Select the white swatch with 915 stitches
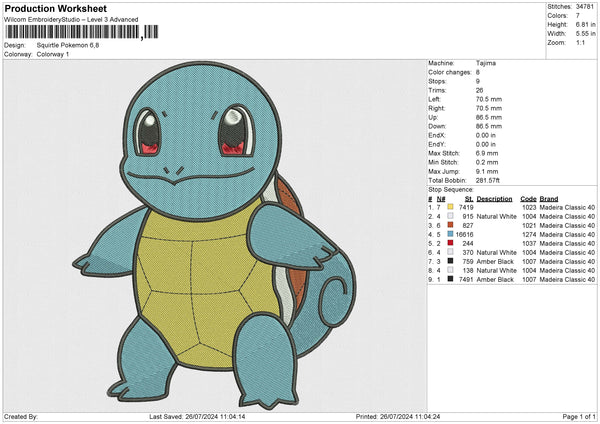The image size is (600, 424). click(451, 215)
